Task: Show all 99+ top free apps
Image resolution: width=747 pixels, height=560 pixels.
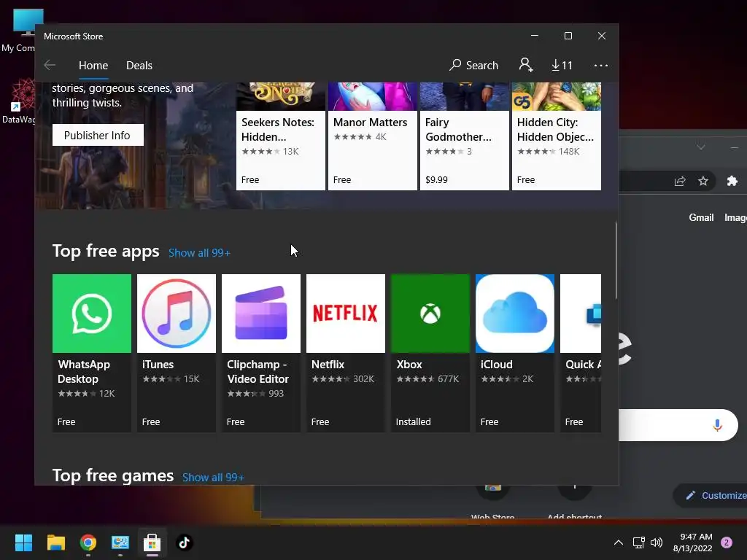Action: pyautogui.click(x=199, y=253)
